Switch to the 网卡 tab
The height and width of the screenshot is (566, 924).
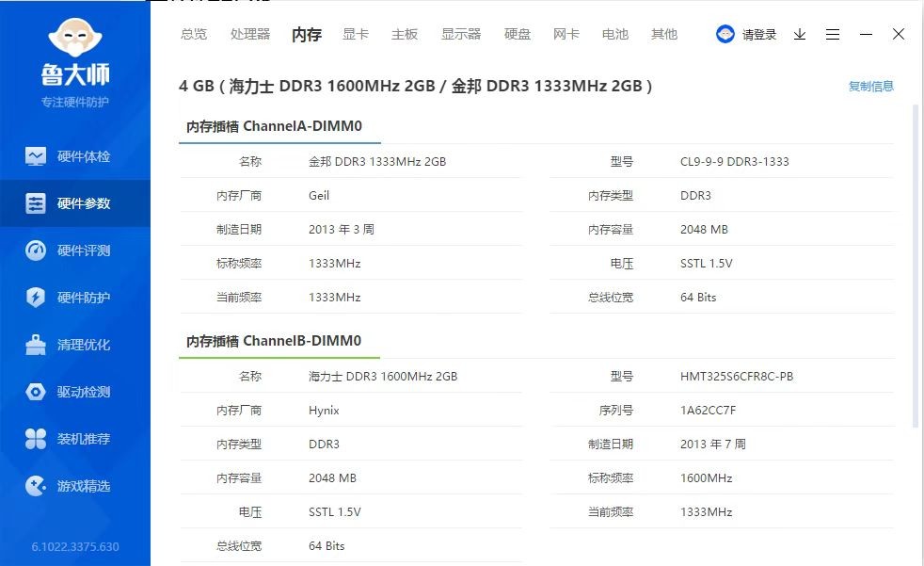point(566,34)
